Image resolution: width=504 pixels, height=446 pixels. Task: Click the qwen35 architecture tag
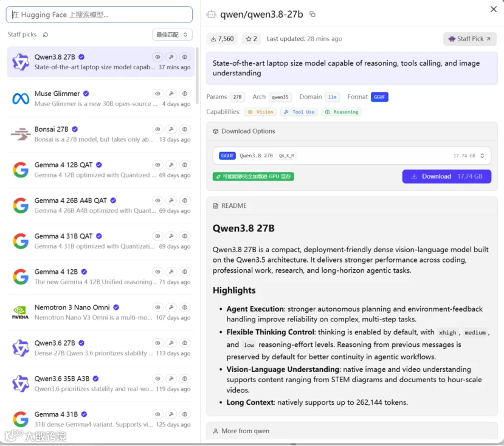tap(280, 97)
